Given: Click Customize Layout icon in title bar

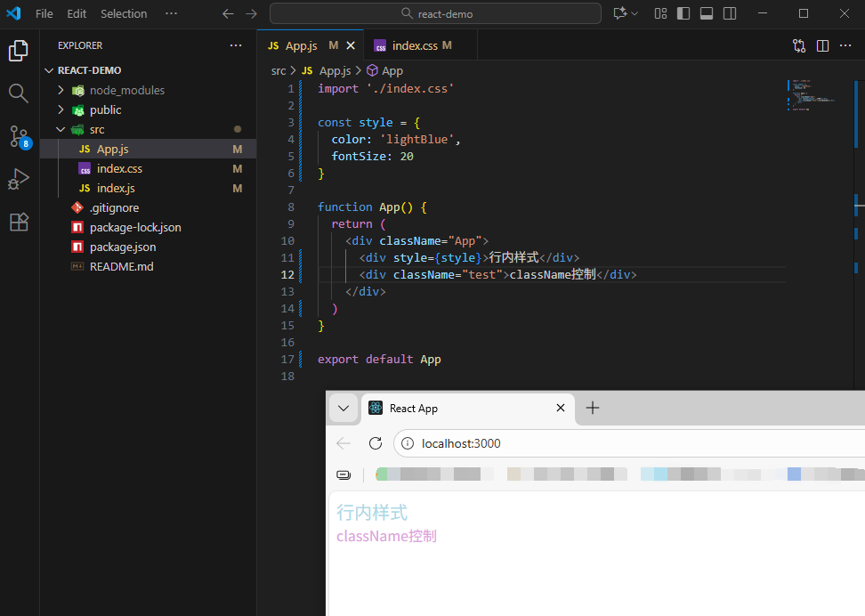Looking at the screenshot, I should click(660, 13).
